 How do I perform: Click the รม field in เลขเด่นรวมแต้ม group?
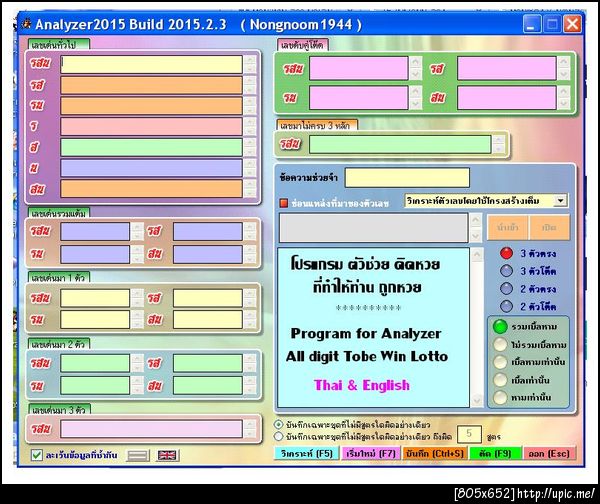coord(95,254)
